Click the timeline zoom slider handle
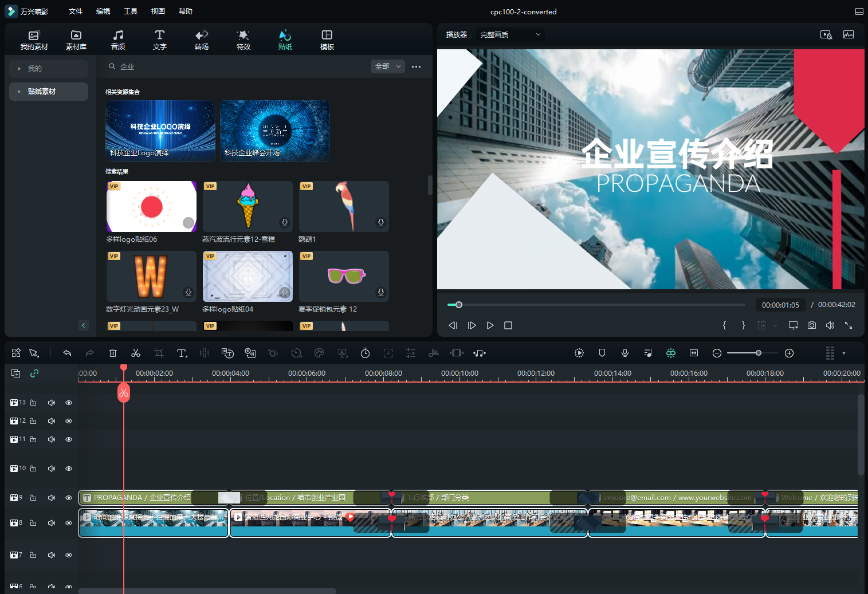 coord(758,353)
